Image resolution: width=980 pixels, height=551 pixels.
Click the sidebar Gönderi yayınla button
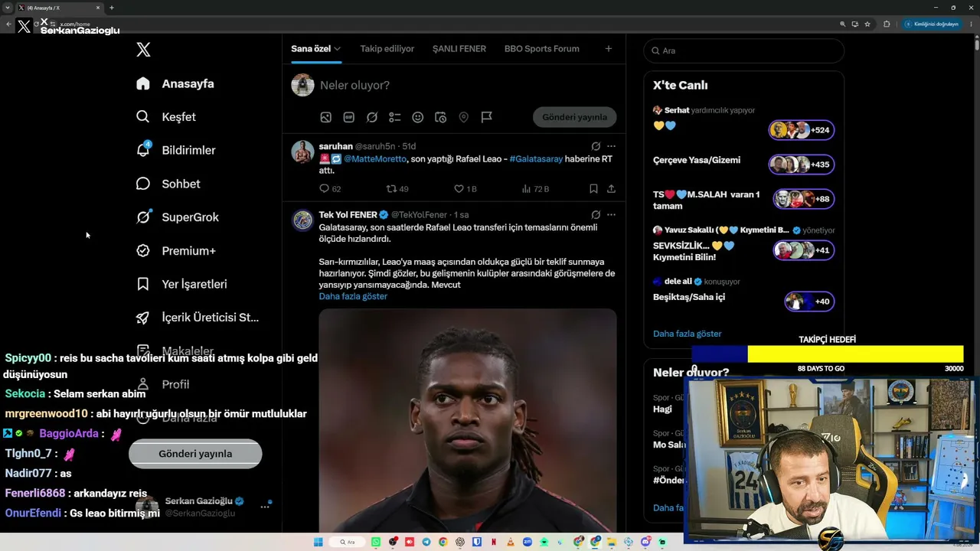195,454
